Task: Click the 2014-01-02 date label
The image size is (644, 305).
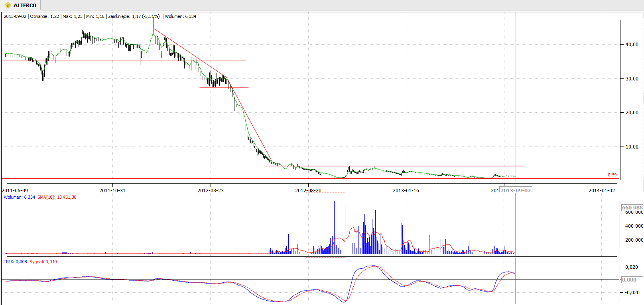Action: click(602, 191)
